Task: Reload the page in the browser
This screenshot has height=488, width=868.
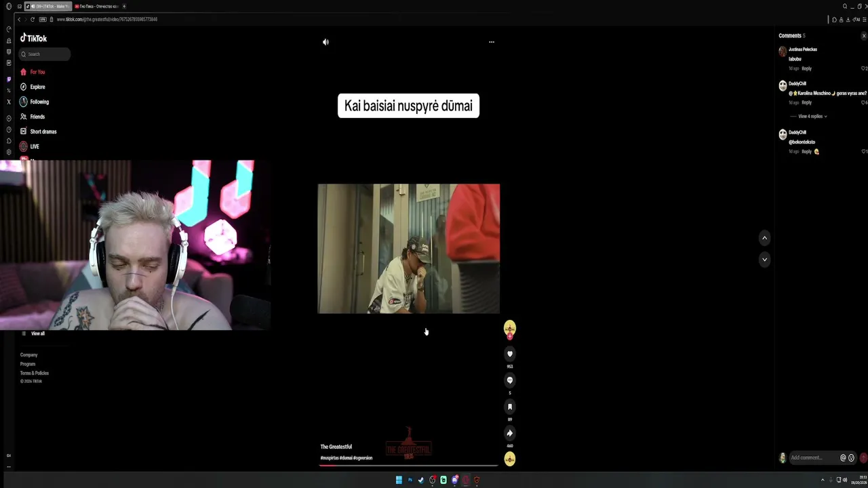Action: click(33, 20)
